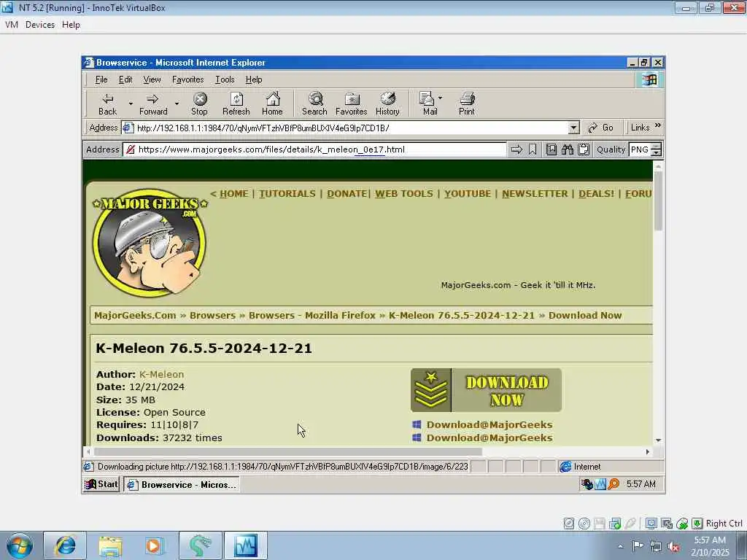Expand IE address bar dropdown
This screenshot has height=560, width=747.
pyautogui.click(x=573, y=128)
